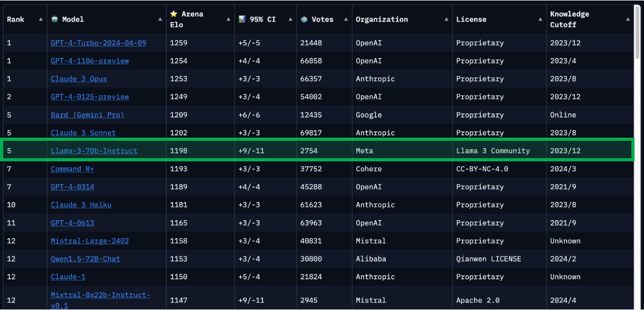This screenshot has height=310, width=644.
Task: Open the Qwen1.5-72B-Chat link
Action: click(x=86, y=259)
